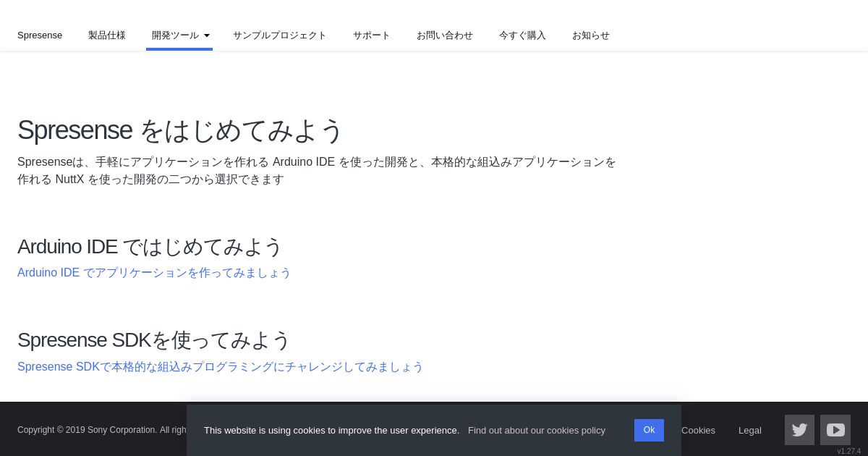Screen dimensions: 868x456
Task: Click the Spresense をはじめてみよう heading
Action: (x=180, y=130)
